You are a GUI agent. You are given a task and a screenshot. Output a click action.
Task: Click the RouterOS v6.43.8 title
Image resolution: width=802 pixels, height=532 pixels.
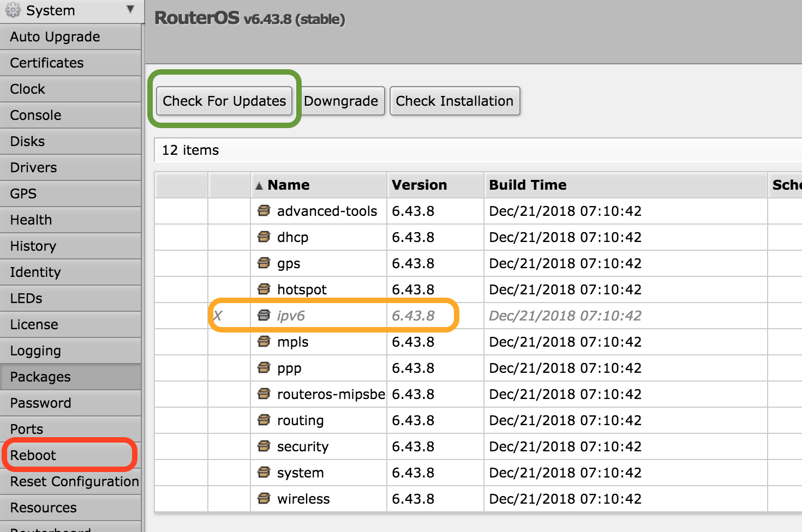(x=250, y=18)
